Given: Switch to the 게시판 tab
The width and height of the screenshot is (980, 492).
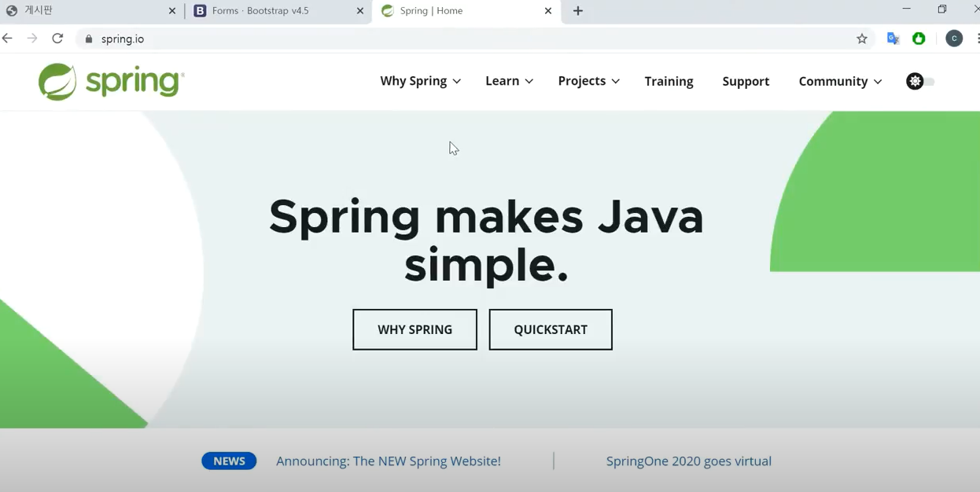Looking at the screenshot, I should (90, 11).
